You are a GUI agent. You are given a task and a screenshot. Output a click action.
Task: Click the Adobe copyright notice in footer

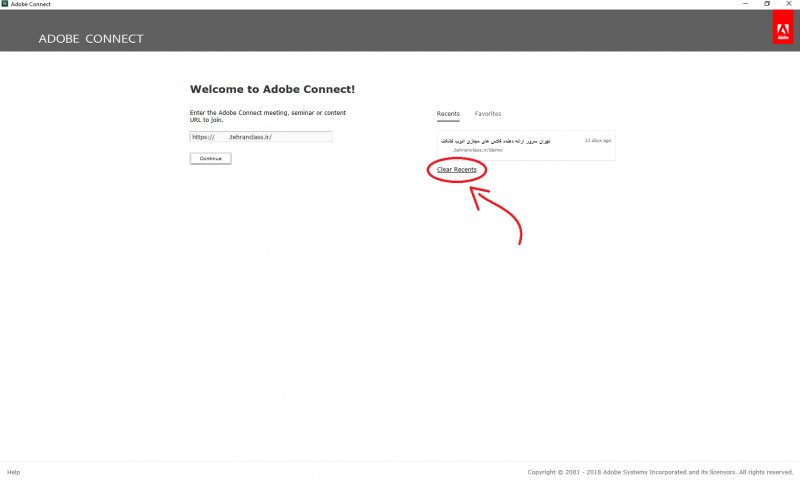pos(660,472)
